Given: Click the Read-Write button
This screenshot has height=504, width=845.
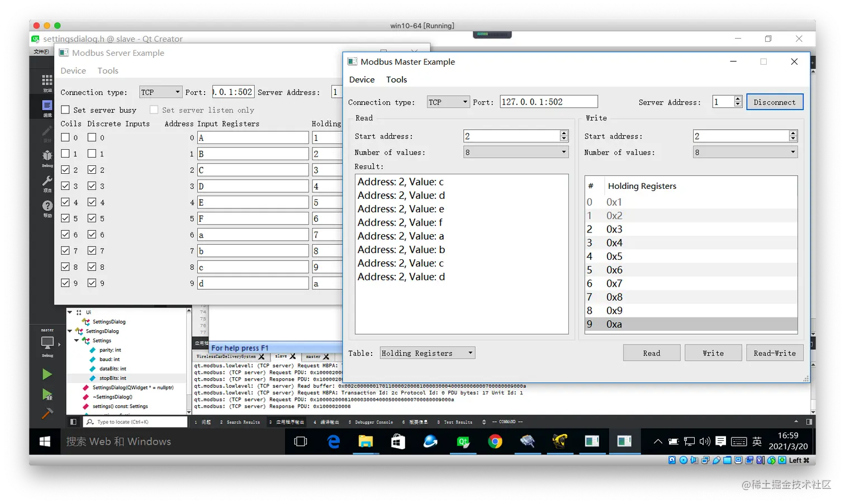Looking at the screenshot, I should [775, 353].
